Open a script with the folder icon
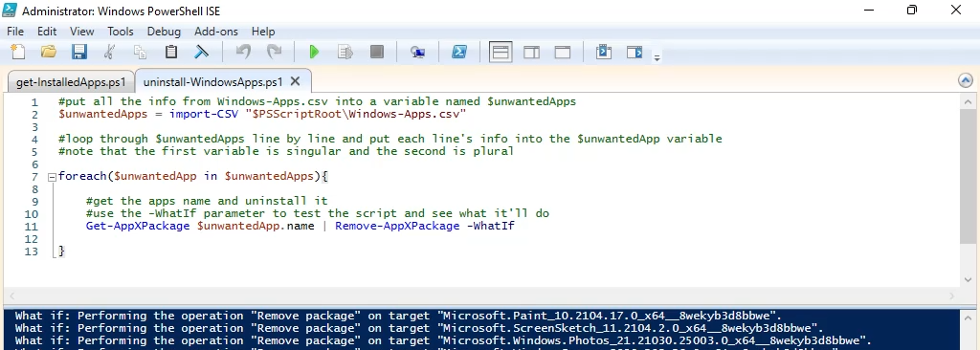 pyautogui.click(x=49, y=52)
